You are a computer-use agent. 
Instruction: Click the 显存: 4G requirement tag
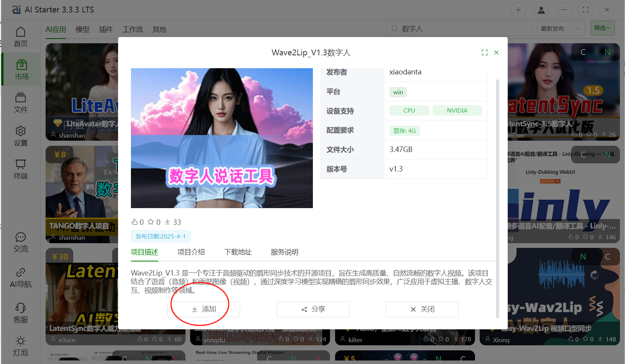404,131
